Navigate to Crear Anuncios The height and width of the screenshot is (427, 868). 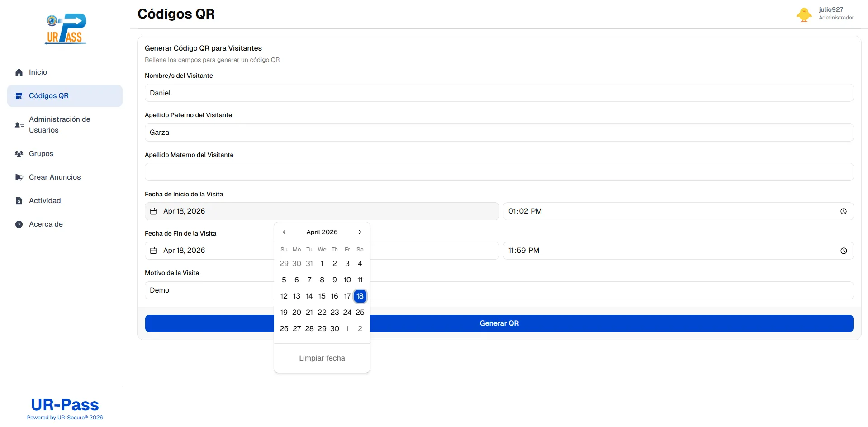click(65, 177)
